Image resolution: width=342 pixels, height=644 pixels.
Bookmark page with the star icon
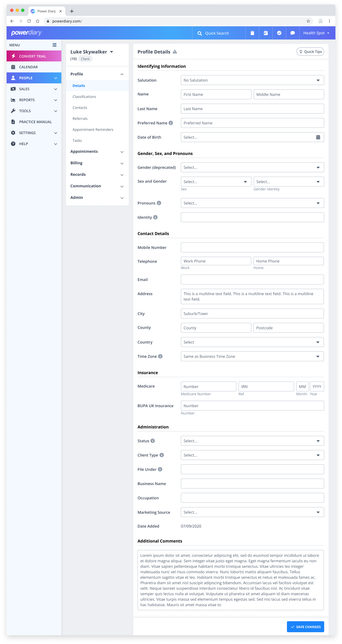tap(308, 21)
